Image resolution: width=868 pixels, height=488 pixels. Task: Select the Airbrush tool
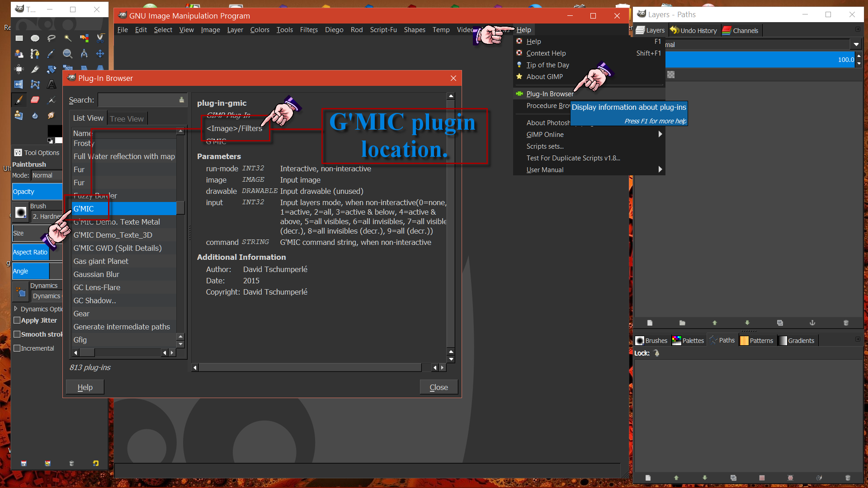pyautogui.click(x=52, y=100)
